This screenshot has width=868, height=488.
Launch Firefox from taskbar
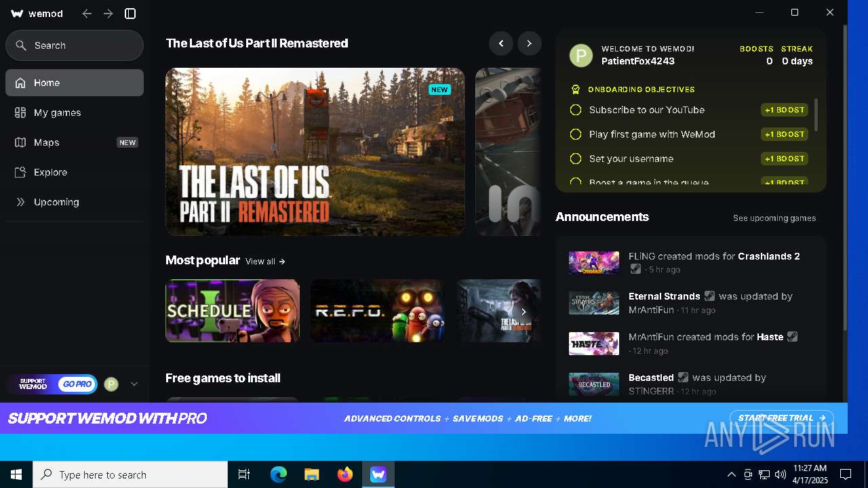point(345,474)
